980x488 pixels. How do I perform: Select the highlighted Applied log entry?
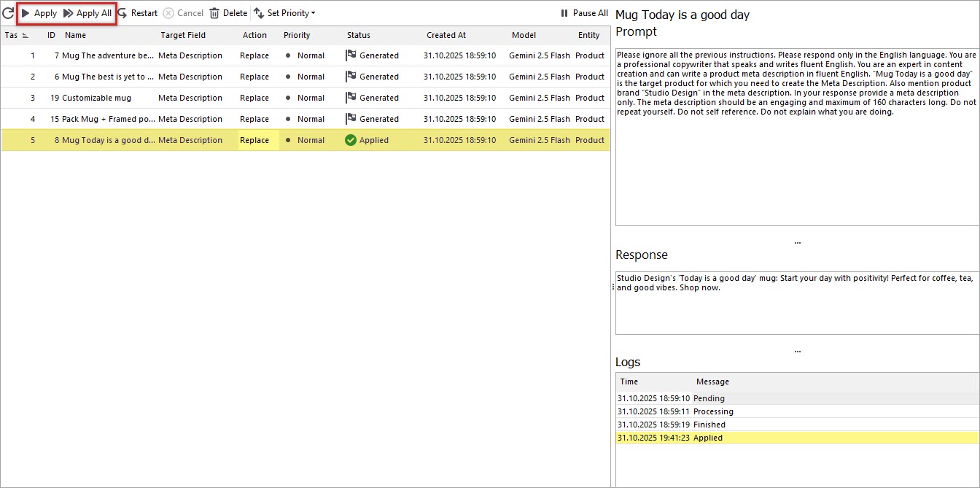pyautogui.click(x=798, y=438)
